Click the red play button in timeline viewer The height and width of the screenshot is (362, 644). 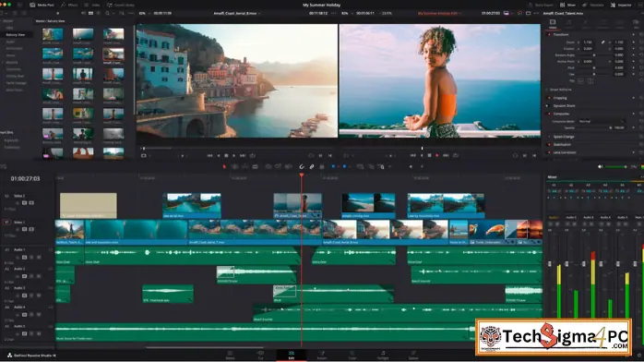click(x=437, y=155)
